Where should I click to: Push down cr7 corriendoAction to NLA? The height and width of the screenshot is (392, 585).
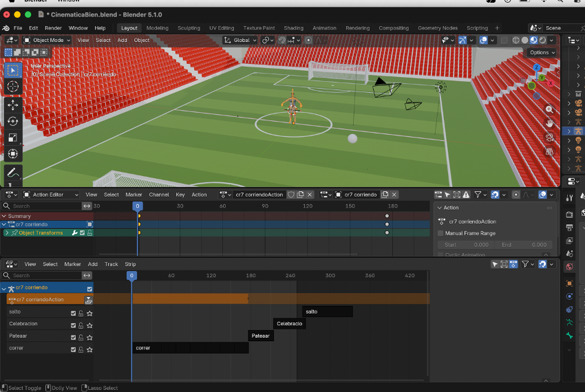89,300
